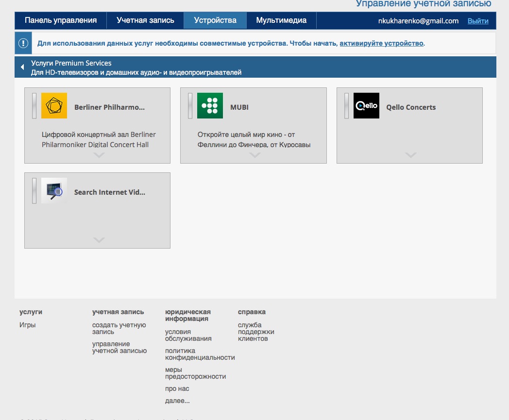This screenshot has height=420, width=509.
Task: Expand the Qello Concerts card chevron
Action: (x=410, y=155)
